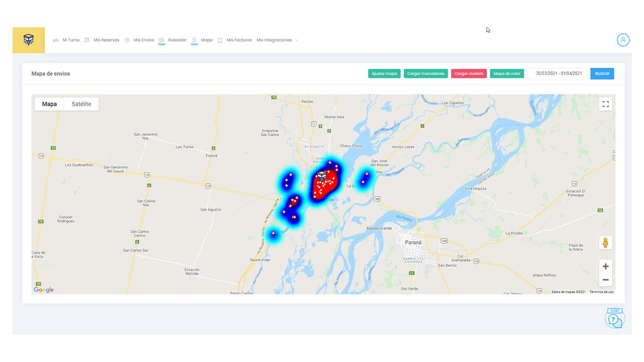Switch to the Mapa view tab
Viewport: 644px width, 362px height.
click(49, 104)
